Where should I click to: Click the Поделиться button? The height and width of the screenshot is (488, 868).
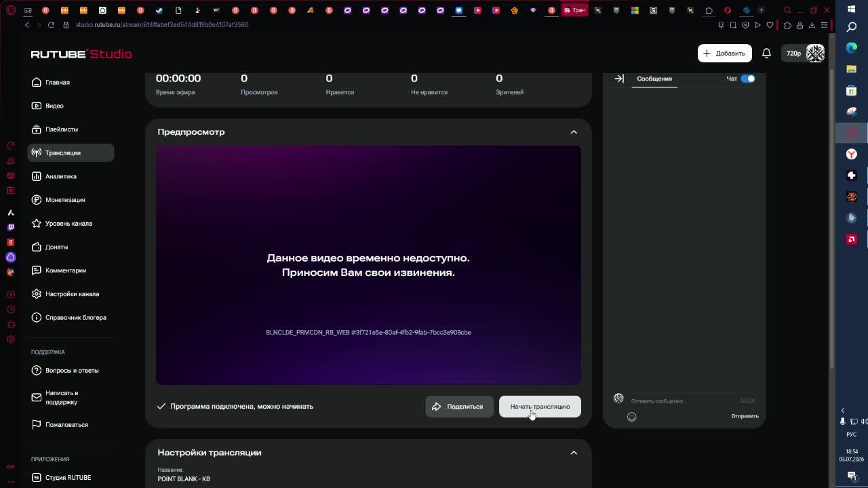tap(459, 407)
